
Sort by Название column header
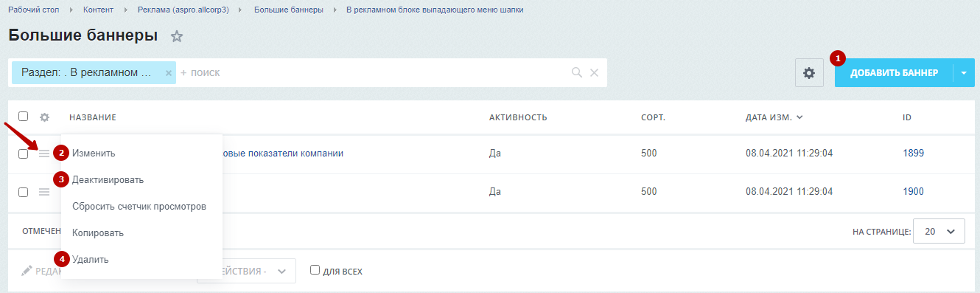(x=93, y=117)
